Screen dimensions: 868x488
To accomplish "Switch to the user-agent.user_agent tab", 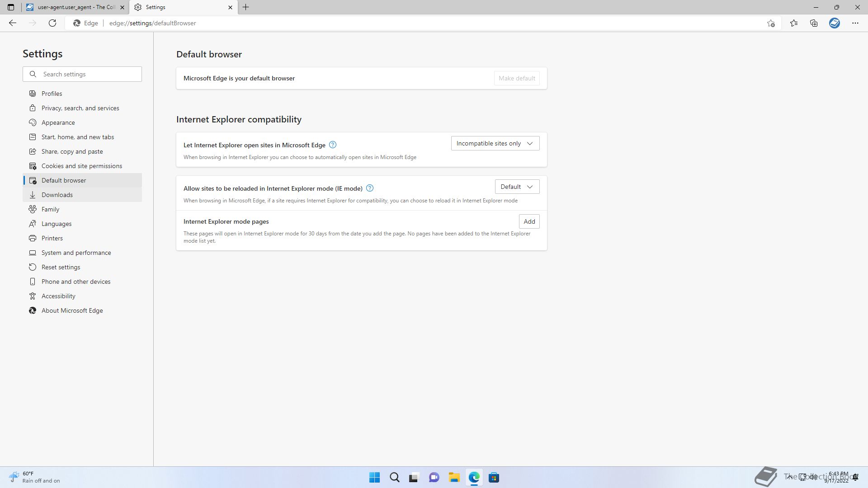I will tap(75, 7).
